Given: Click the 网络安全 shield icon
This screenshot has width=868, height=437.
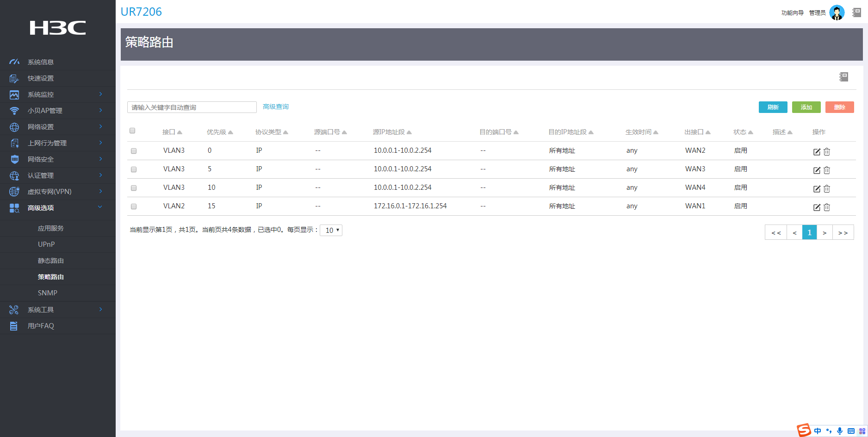Looking at the screenshot, I should [14, 159].
